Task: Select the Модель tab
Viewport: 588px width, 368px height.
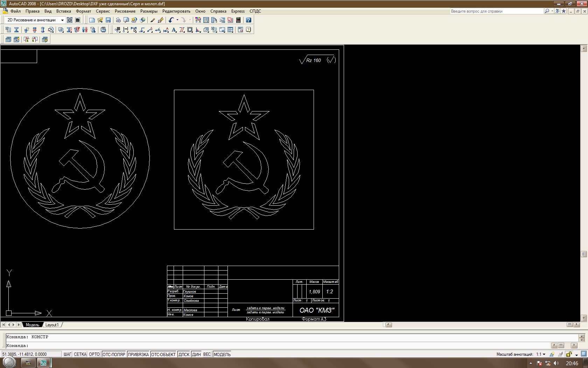Action: (x=33, y=325)
